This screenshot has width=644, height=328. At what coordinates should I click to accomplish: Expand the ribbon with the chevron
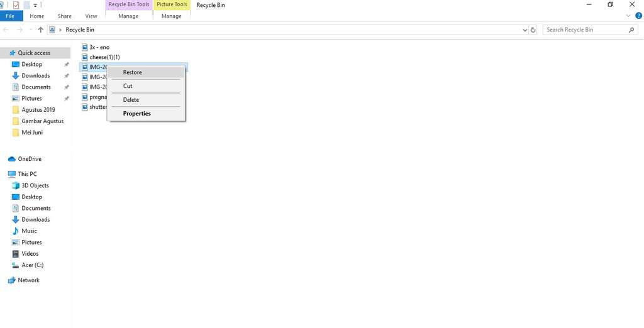[631, 16]
